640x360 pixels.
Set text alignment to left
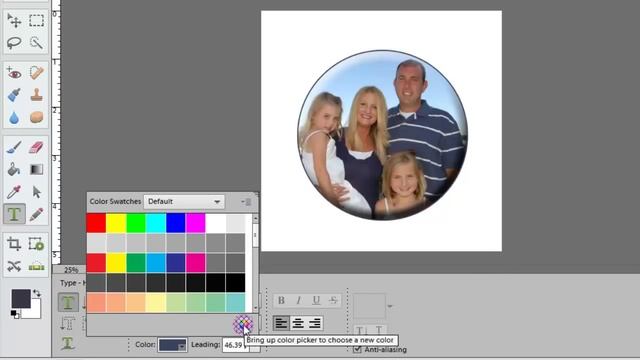tap(281, 323)
